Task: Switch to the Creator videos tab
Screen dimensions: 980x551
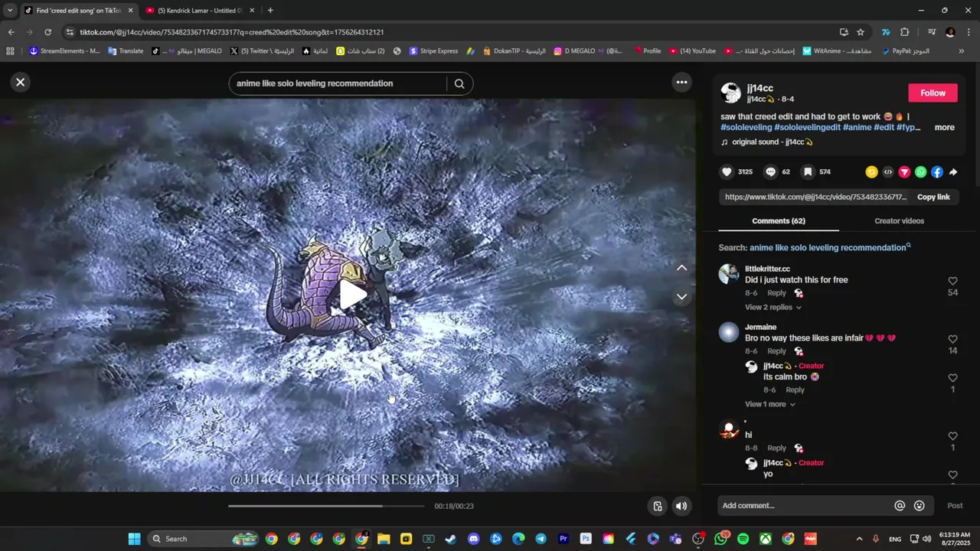Action: coord(899,221)
